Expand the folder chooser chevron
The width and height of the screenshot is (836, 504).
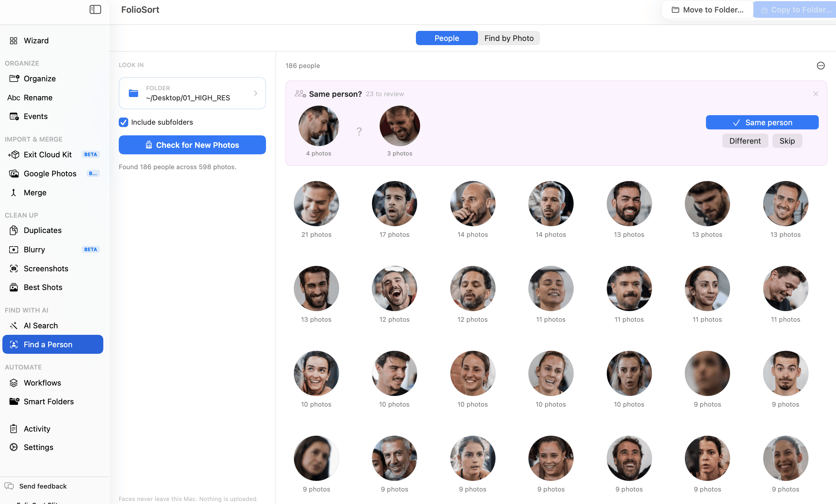(x=256, y=93)
